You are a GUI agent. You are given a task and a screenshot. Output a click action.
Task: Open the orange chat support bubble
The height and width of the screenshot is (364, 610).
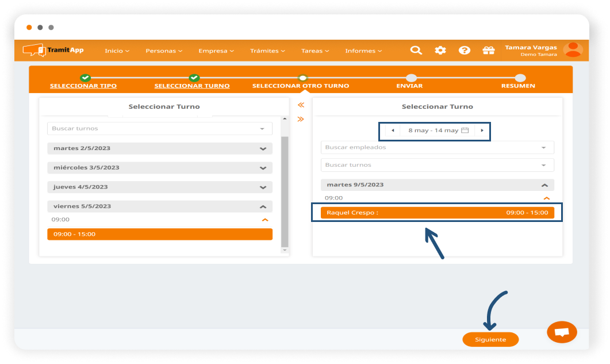coord(562,332)
